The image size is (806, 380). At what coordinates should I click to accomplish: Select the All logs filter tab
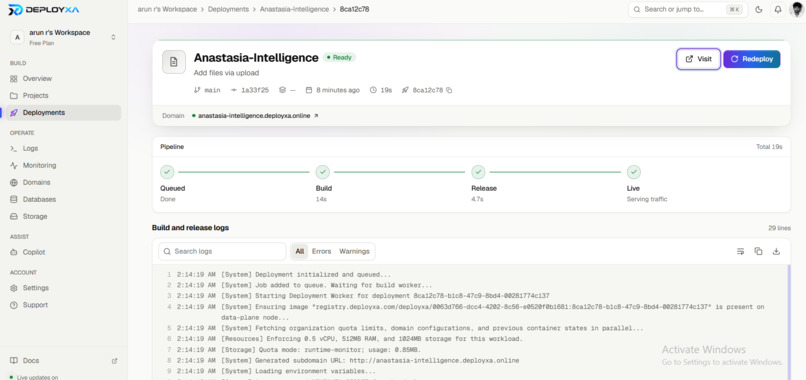[300, 251]
